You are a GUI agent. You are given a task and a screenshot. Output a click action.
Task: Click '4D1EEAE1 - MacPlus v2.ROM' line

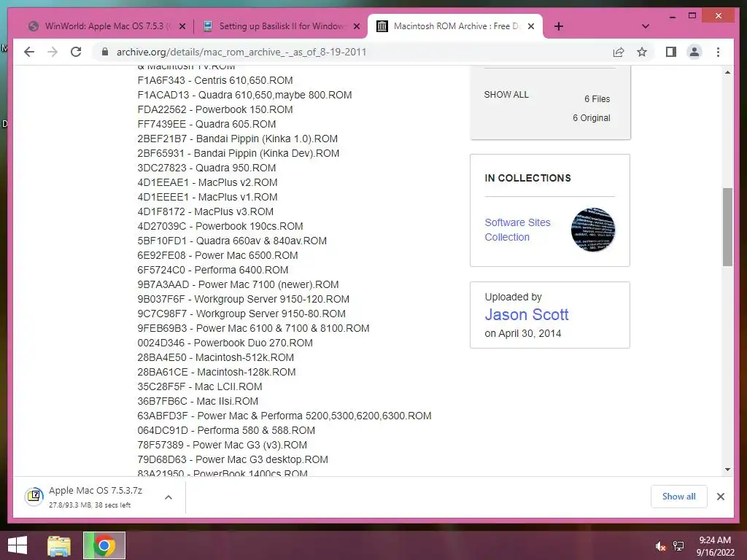click(207, 182)
